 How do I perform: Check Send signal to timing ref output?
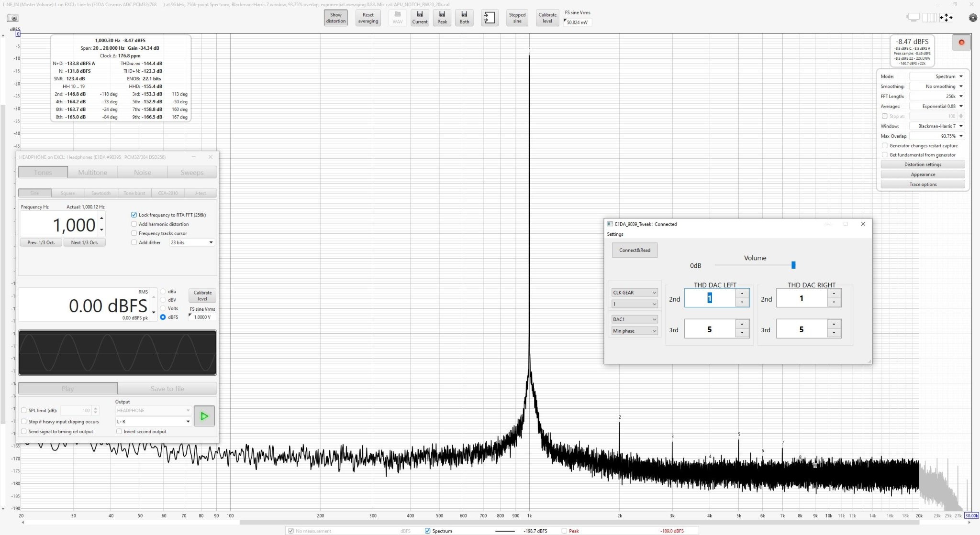[24, 431]
